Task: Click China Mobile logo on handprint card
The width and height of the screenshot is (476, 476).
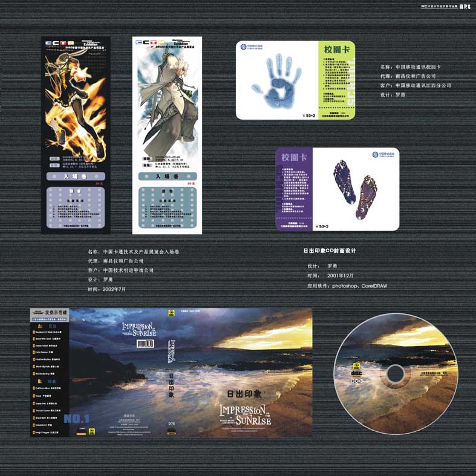Action: click(252, 47)
